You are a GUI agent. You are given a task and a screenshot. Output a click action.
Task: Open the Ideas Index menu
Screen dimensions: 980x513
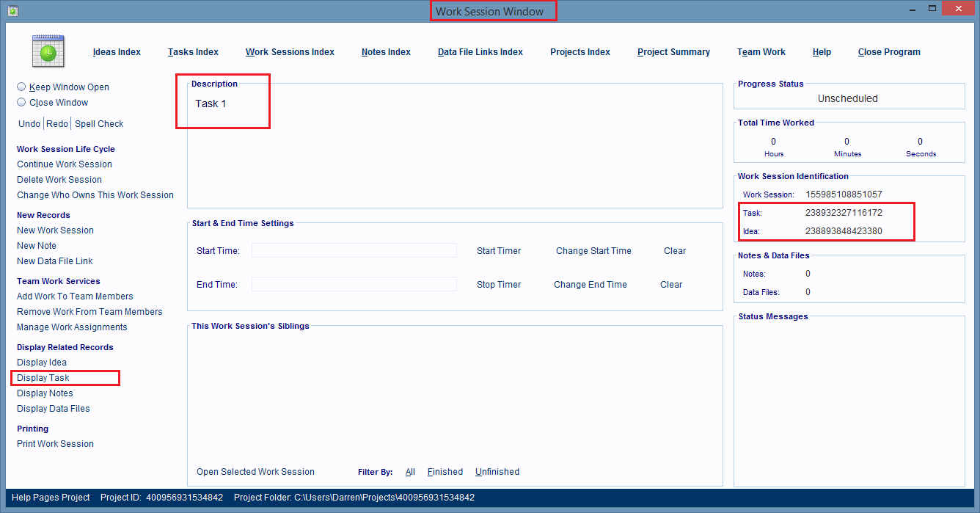[117, 52]
